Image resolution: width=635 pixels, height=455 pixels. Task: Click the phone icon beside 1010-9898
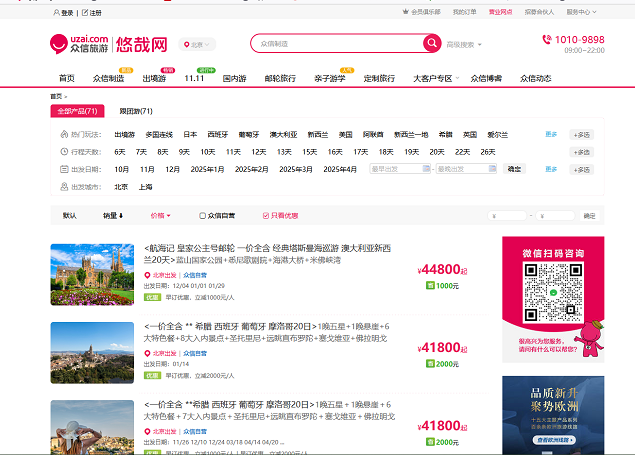[546, 40]
